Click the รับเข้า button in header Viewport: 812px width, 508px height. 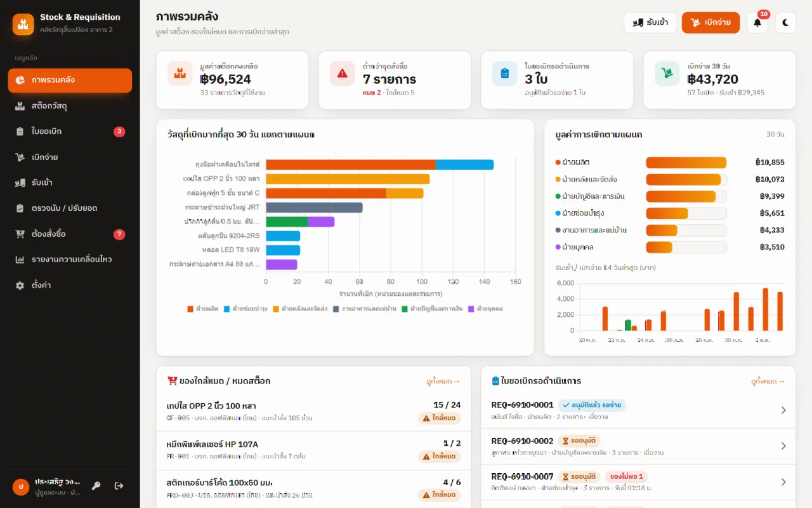[x=650, y=22]
